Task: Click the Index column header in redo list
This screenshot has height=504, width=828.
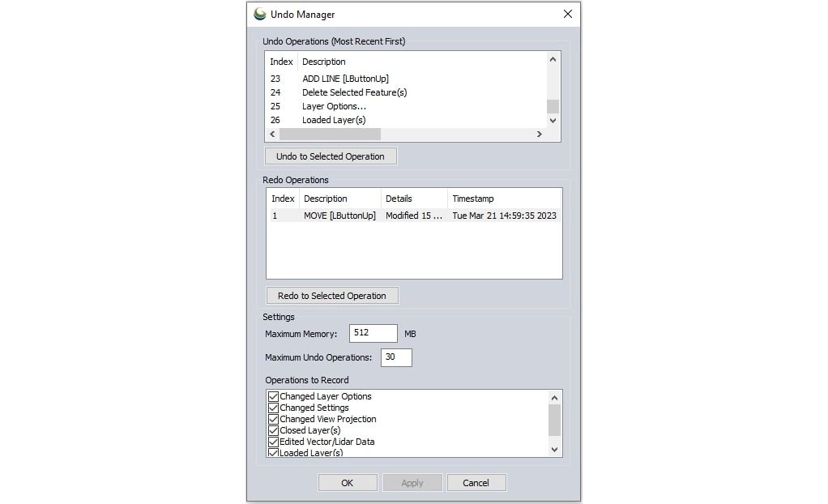Action: tap(283, 199)
